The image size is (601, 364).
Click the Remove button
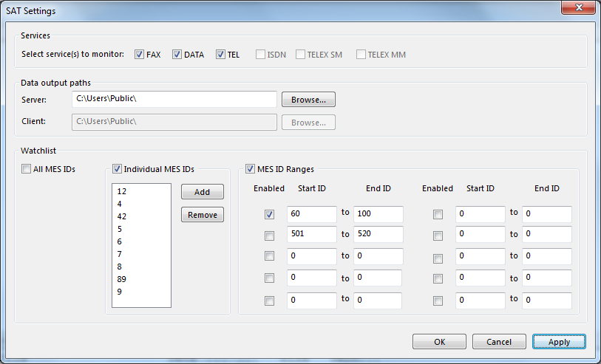tap(202, 214)
